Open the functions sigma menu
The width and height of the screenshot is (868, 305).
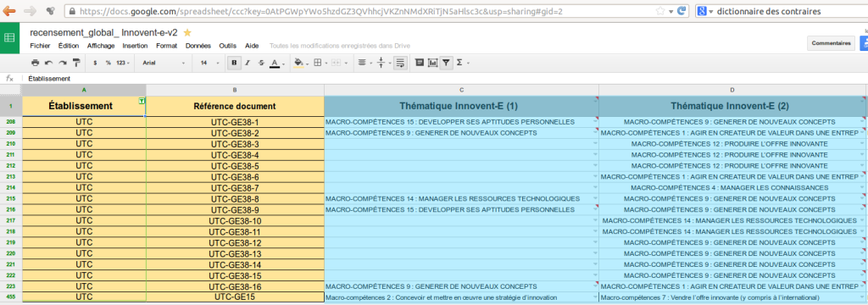click(x=462, y=63)
